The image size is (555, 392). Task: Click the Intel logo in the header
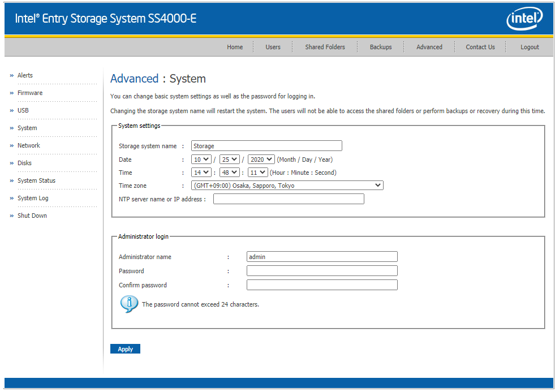[524, 19]
